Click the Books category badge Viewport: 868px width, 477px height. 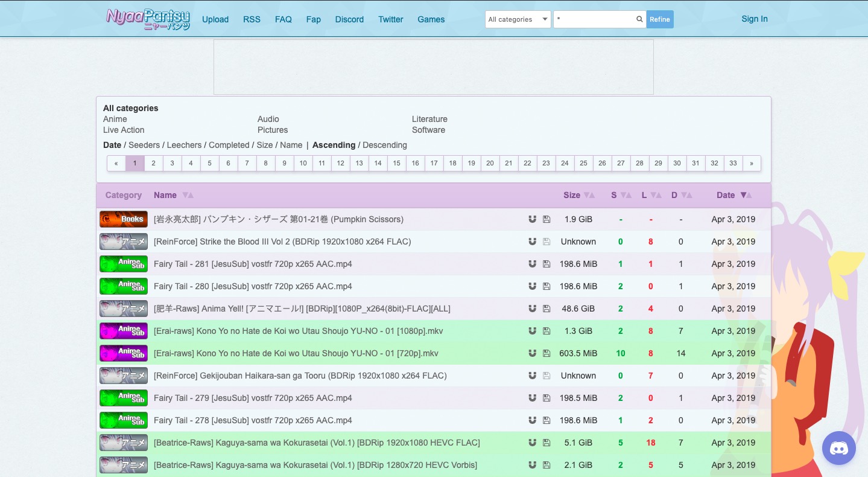124,219
